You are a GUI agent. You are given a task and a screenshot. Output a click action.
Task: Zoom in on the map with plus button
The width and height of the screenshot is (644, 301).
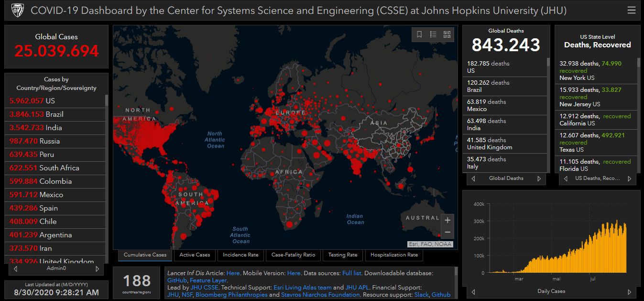448,220
